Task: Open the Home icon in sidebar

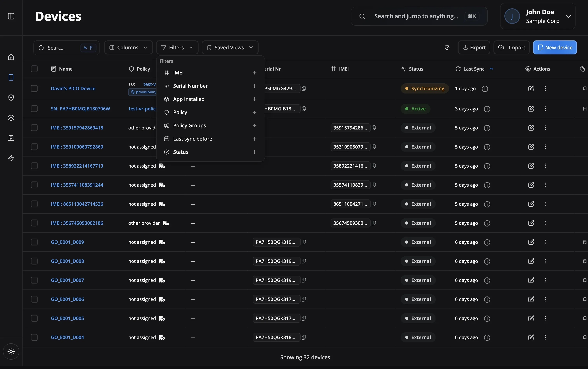Action: [x=11, y=57]
